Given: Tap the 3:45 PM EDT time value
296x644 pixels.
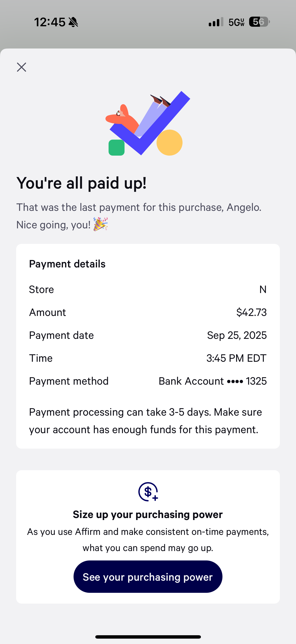Looking at the screenshot, I should 236,358.
